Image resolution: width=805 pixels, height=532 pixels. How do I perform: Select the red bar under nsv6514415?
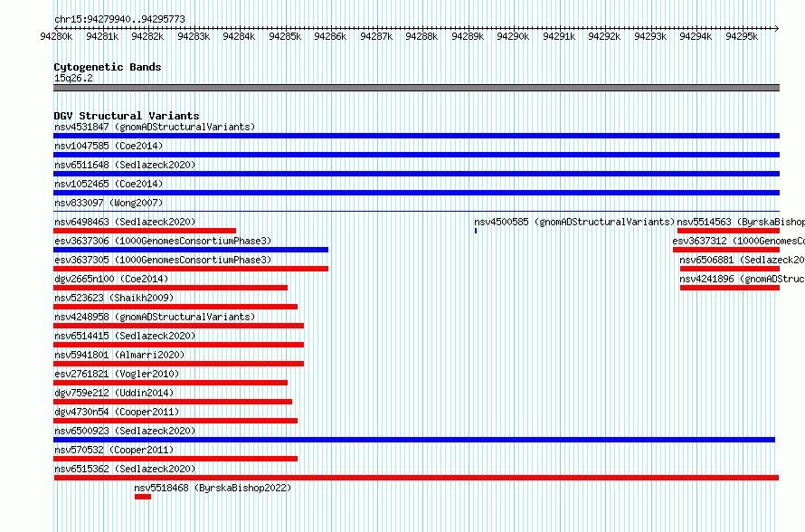coord(179,345)
